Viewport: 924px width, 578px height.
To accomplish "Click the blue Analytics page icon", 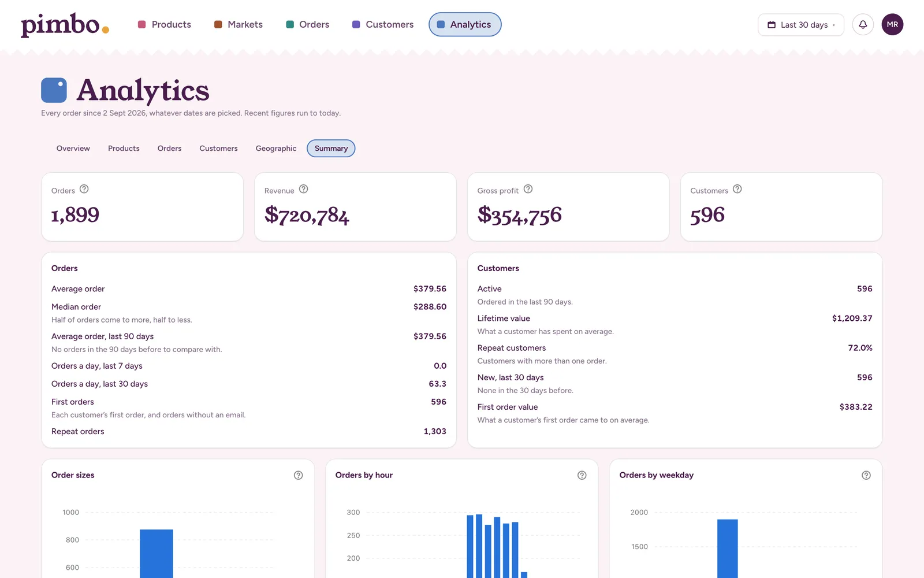I will tap(54, 90).
